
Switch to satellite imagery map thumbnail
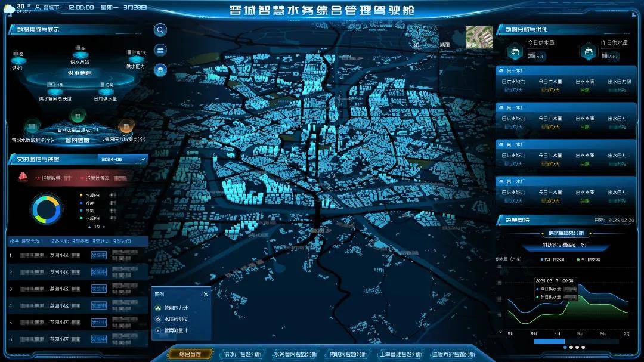pos(479,37)
